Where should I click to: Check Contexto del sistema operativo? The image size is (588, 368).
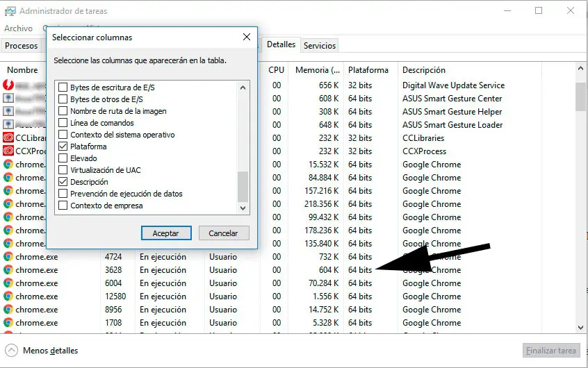63,135
